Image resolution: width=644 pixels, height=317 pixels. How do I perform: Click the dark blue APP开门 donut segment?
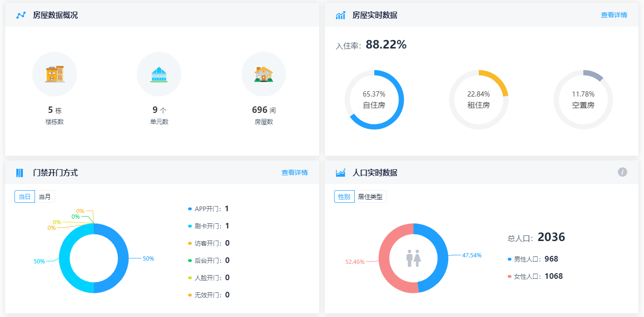coord(123,258)
